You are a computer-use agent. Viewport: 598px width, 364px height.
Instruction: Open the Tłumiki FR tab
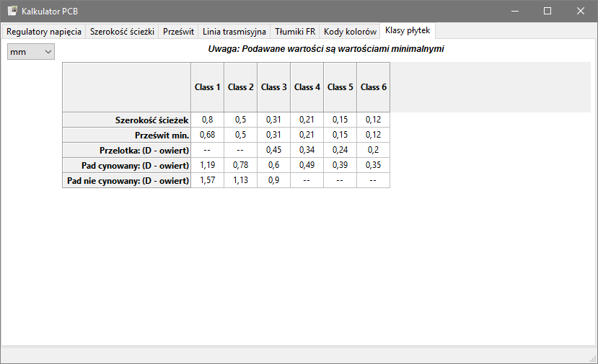pos(295,32)
